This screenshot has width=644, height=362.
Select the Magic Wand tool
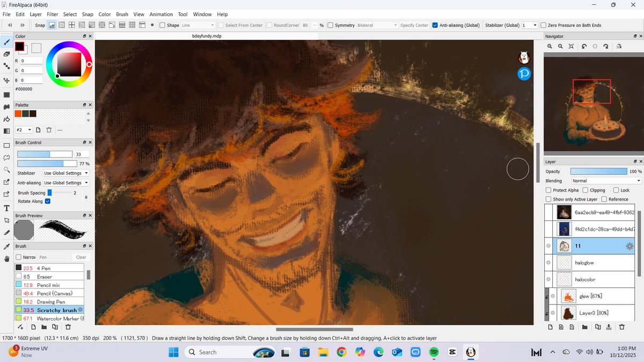[x=6, y=170]
